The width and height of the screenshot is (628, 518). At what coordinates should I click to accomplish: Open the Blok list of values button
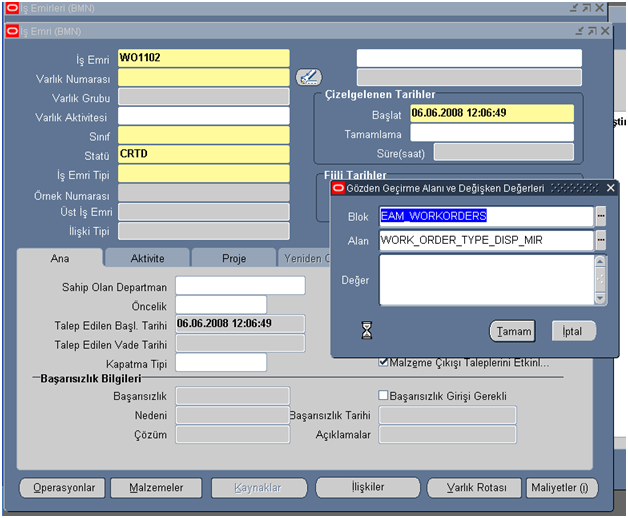pyautogui.click(x=601, y=216)
